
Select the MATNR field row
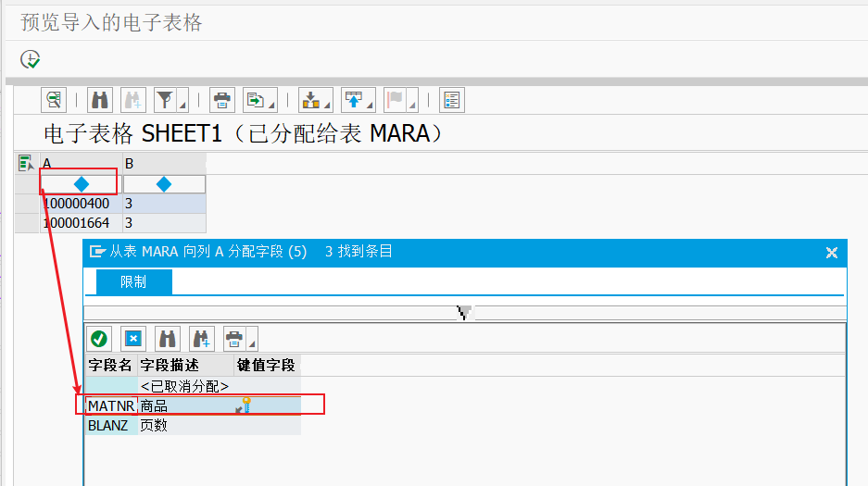194,405
